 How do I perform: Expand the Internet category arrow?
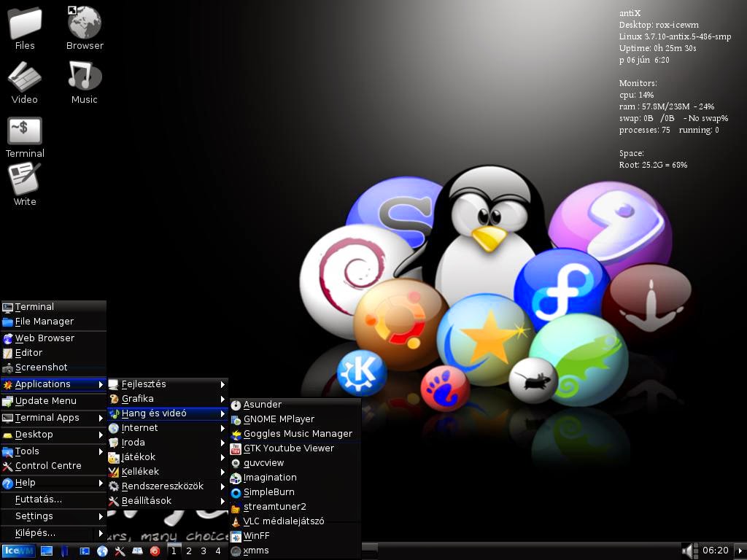(x=222, y=428)
